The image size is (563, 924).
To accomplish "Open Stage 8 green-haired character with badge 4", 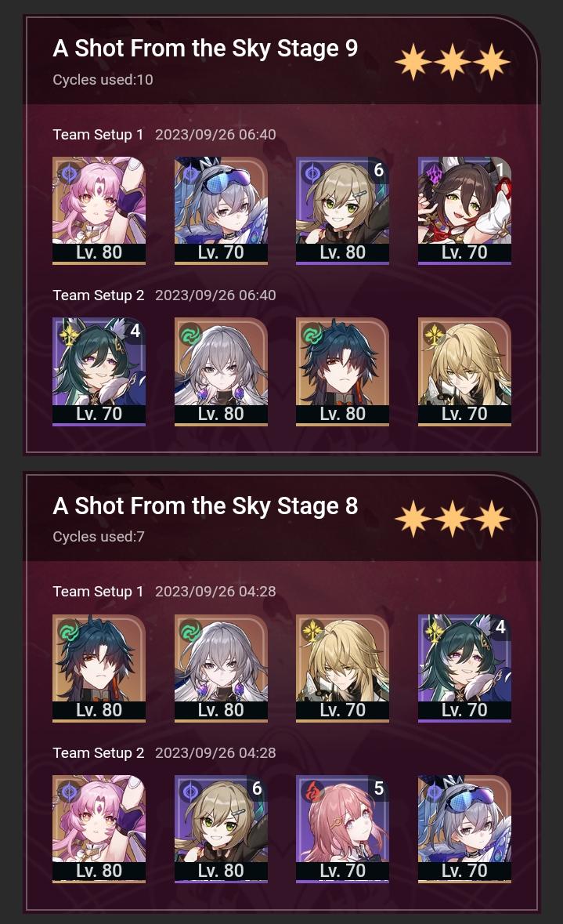I will pos(464,669).
